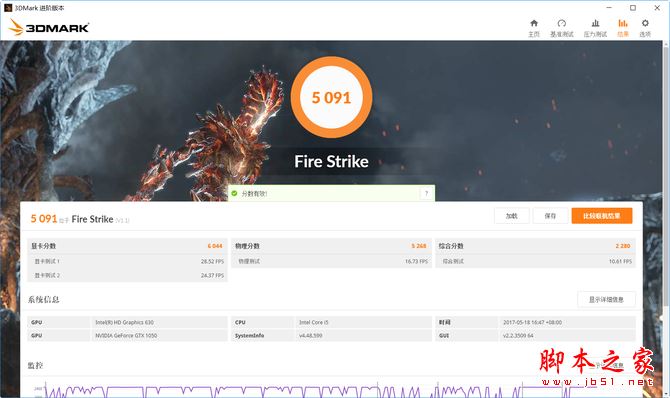
Task: Click the 分数有效 validity banner text
Action: coord(254,194)
